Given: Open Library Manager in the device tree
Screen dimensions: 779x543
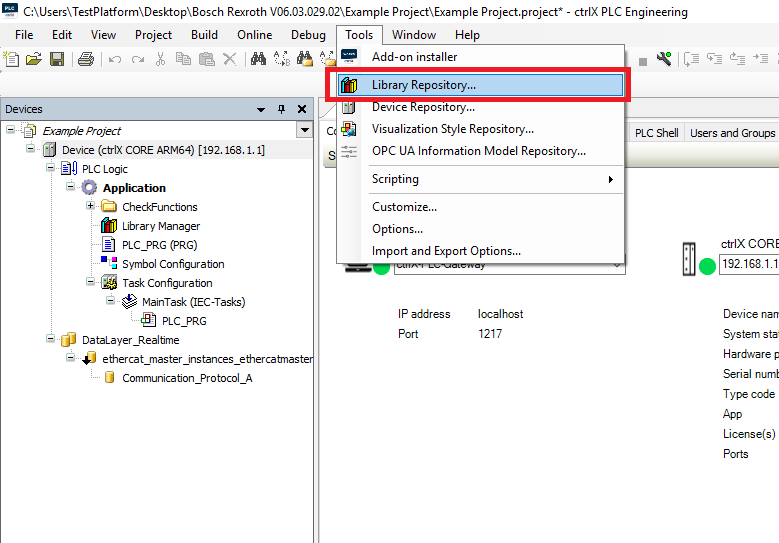Looking at the screenshot, I should [x=160, y=226].
